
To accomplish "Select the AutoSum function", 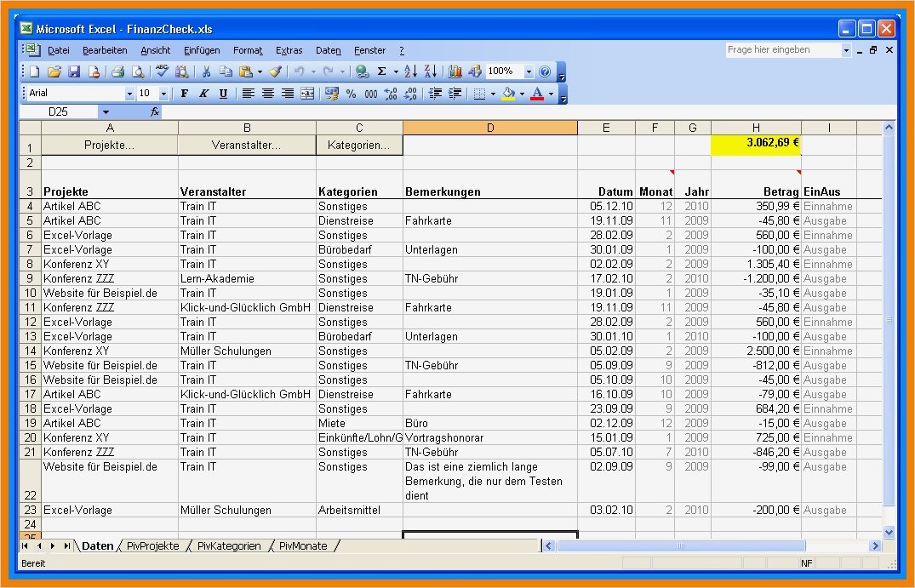I will [382, 72].
